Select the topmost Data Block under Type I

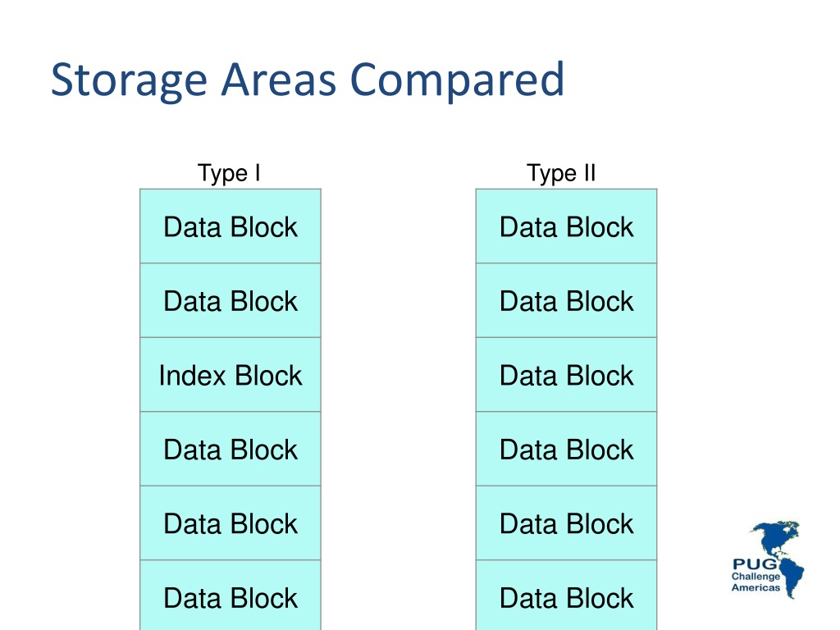[231, 226]
